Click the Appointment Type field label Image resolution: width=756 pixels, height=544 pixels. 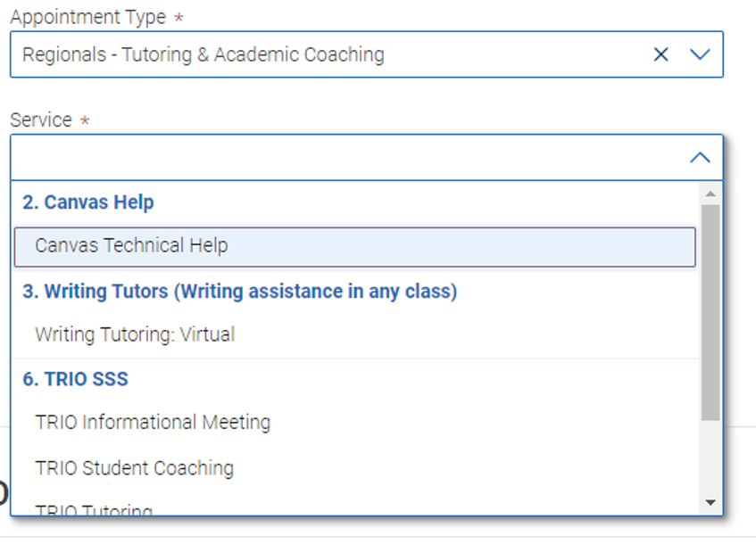(87, 17)
